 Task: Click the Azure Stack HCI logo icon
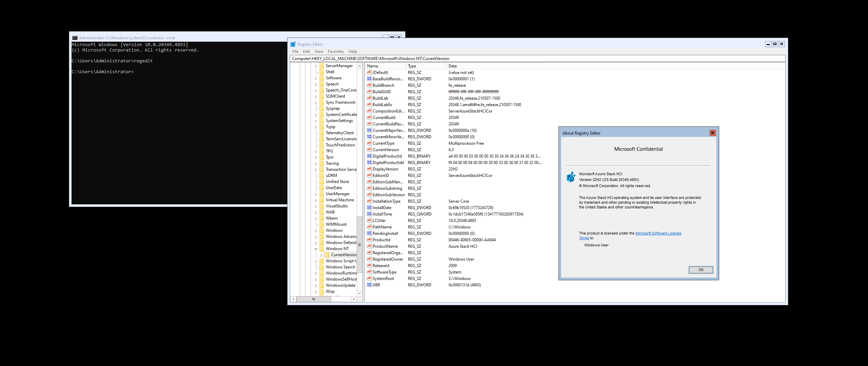pos(571,177)
